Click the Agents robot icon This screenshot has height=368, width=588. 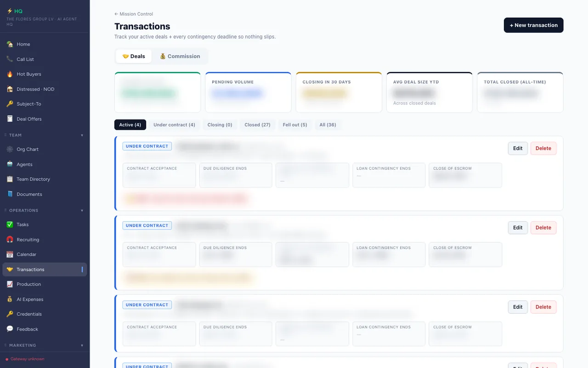10,164
